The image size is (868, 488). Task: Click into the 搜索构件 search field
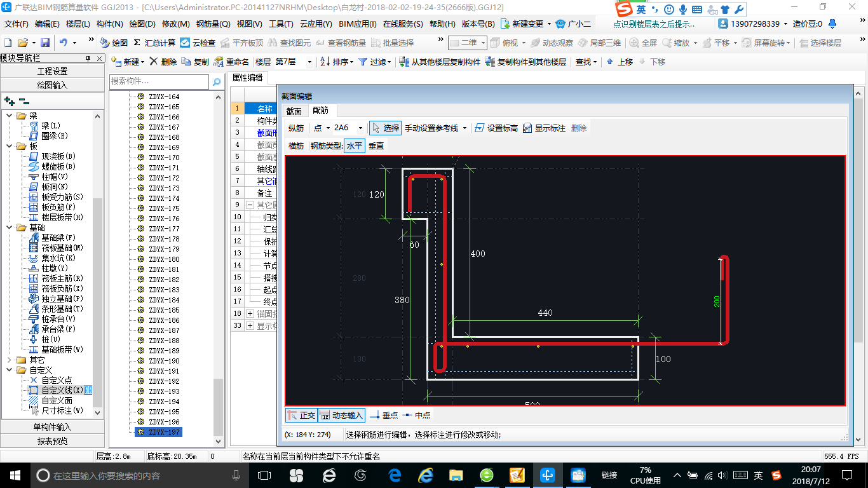(159, 81)
